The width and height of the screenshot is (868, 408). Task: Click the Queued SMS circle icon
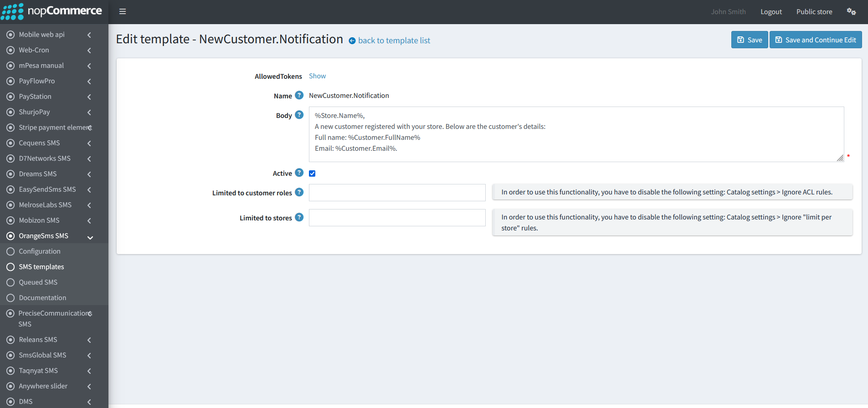[x=10, y=282]
